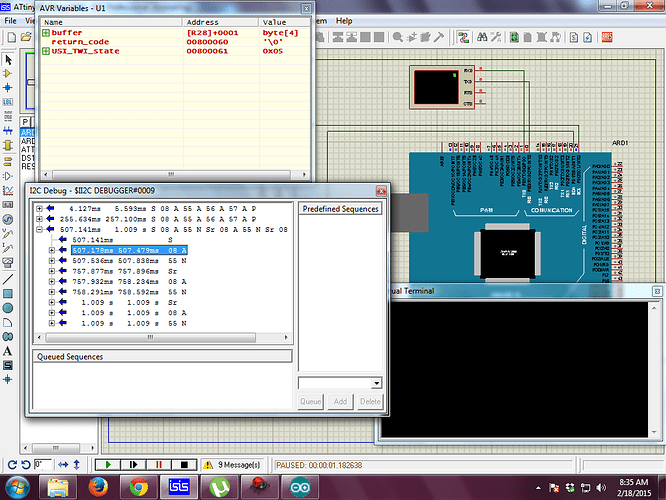Select the 2D line drawing tool
666x500 pixels.
(x=8, y=279)
